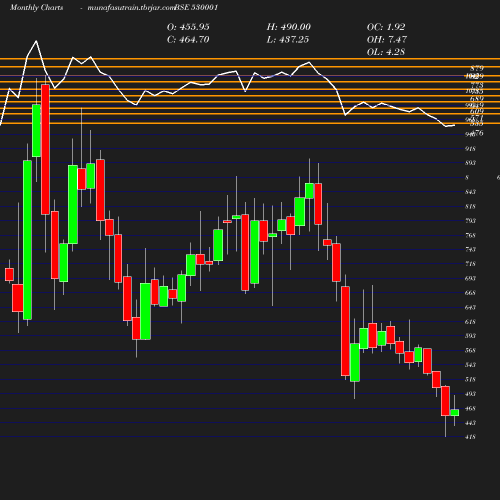
Task: Click the 568 price axis label
Action: (x=470, y=351)
